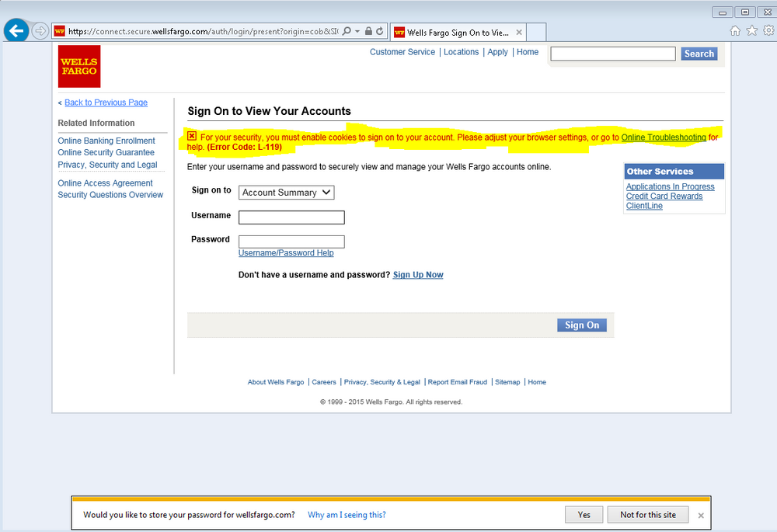Open Online Access Agreement link
Image resolution: width=777 pixels, height=532 pixels.
pyautogui.click(x=105, y=183)
